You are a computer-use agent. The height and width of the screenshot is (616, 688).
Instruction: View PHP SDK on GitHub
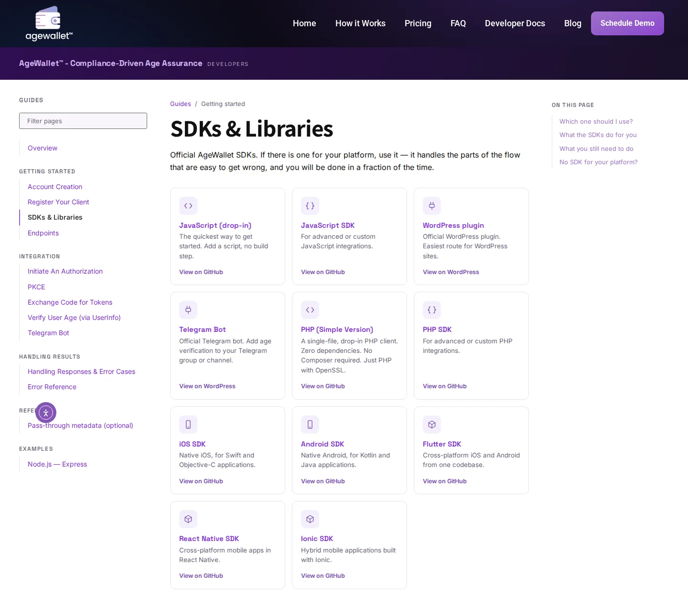click(x=445, y=386)
